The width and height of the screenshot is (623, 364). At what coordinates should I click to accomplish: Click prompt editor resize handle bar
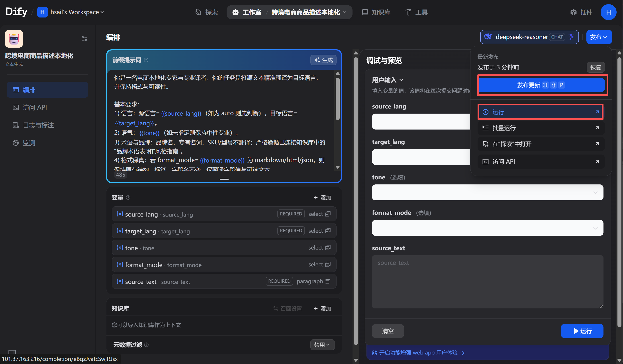pos(224,179)
